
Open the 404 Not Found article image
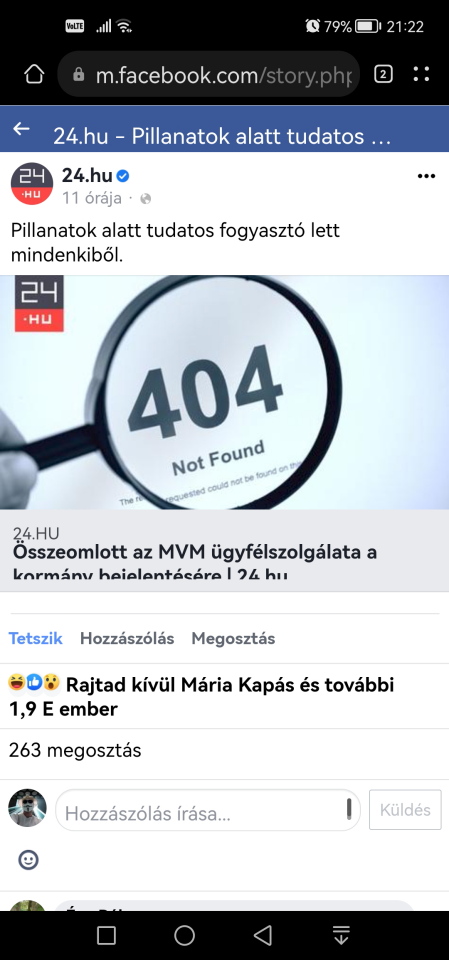(224, 392)
